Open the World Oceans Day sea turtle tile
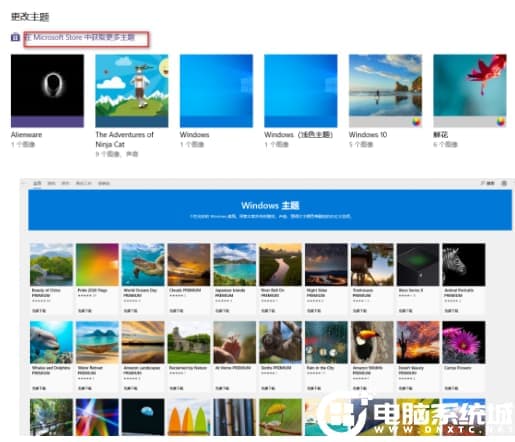515x442 pixels. click(x=143, y=278)
